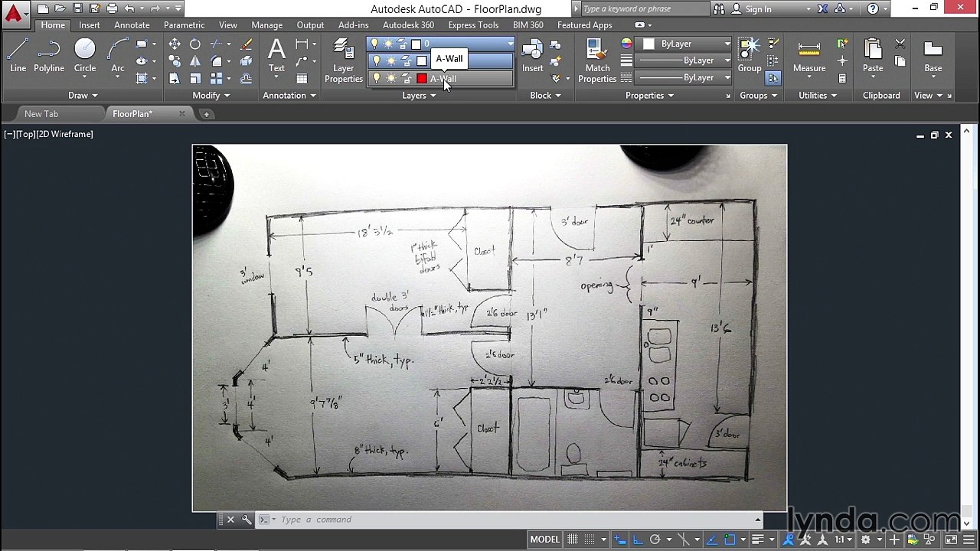Screen dimensions: 980x551
Task: Click the Group tool
Action: pyautogui.click(x=750, y=56)
